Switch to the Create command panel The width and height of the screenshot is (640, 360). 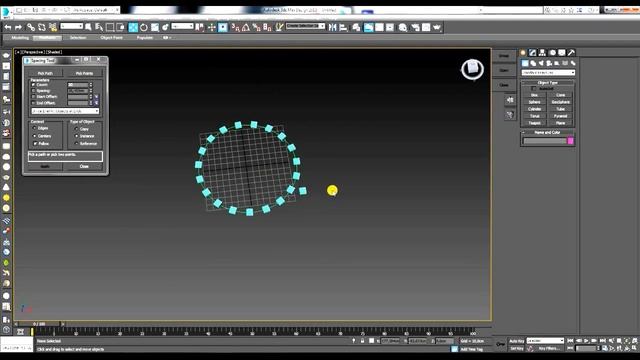coord(523,53)
